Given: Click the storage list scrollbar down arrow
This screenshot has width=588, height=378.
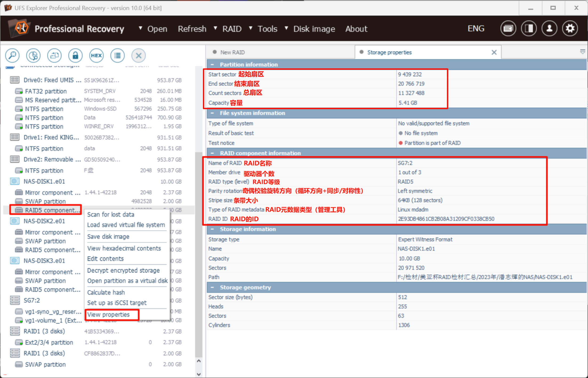Looking at the screenshot, I should [x=199, y=374].
